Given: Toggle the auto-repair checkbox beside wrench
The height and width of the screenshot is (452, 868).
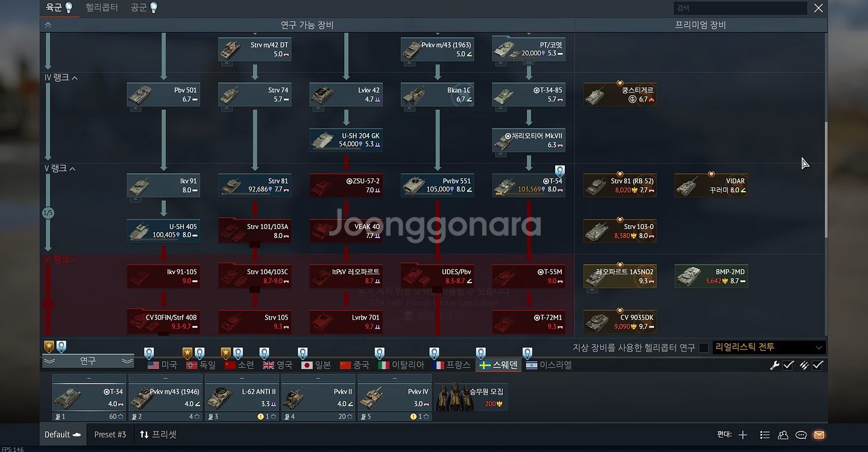Looking at the screenshot, I should tap(788, 365).
